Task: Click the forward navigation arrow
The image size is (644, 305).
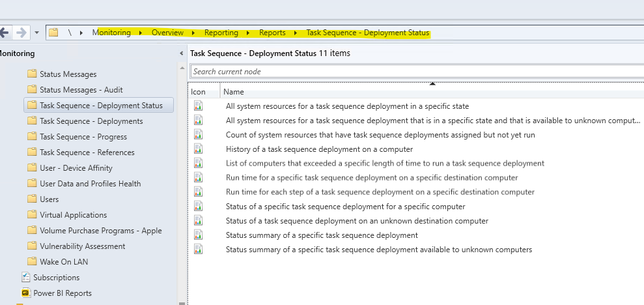Action: coord(21,33)
